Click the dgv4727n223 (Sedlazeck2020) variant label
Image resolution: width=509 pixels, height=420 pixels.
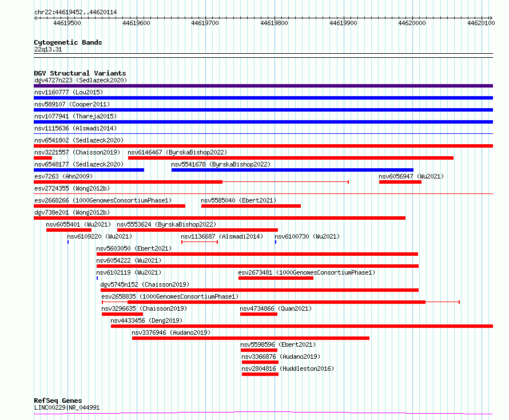click(81, 80)
